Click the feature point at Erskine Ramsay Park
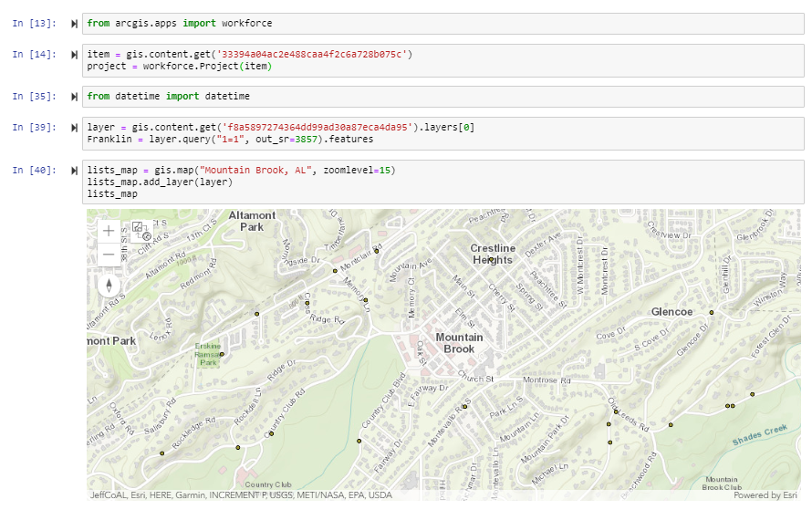 [x=222, y=355]
